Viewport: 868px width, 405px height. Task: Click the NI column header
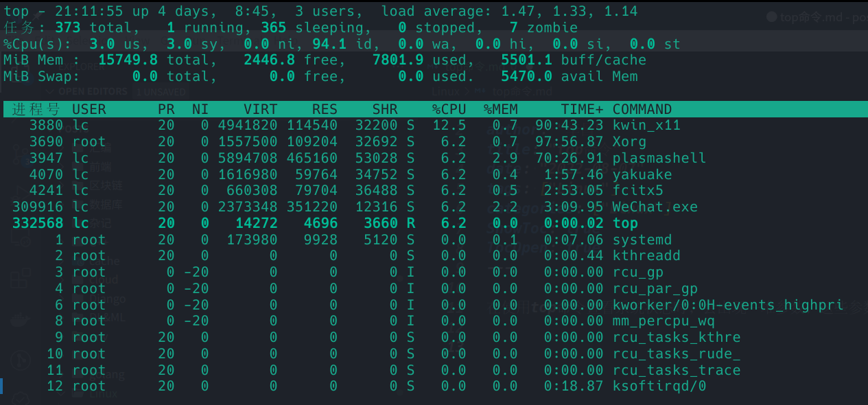[x=200, y=109]
